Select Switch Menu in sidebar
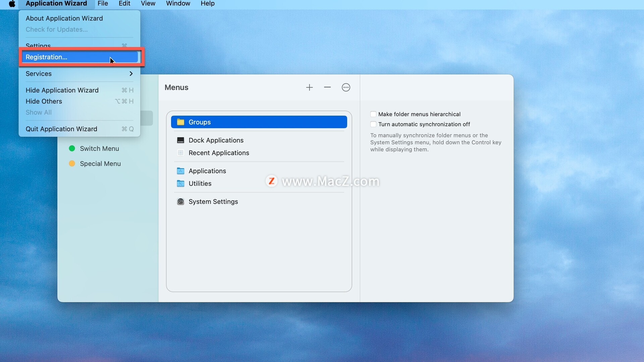Viewport: 644px width, 362px height. click(99, 148)
